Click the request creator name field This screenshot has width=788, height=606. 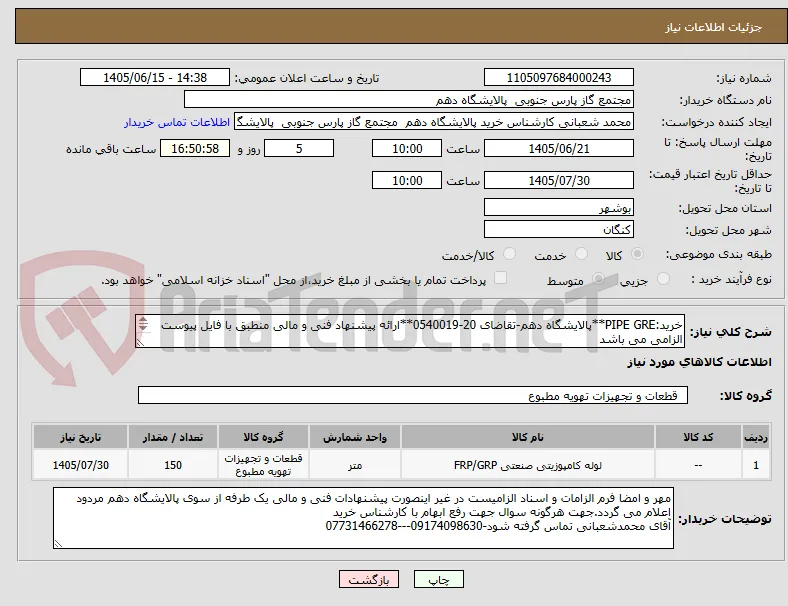pos(434,122)
